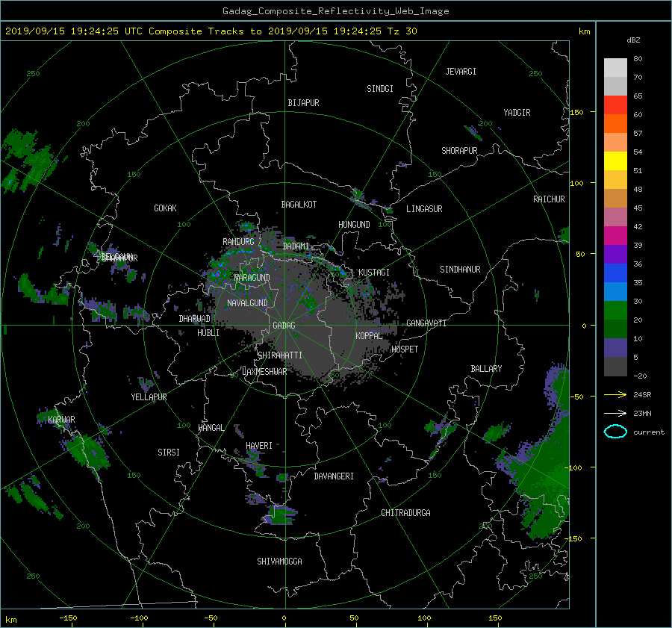Click the -20 dBZ scale value
The height and width of the screenshot is (628, 672).
click(639, 376)
